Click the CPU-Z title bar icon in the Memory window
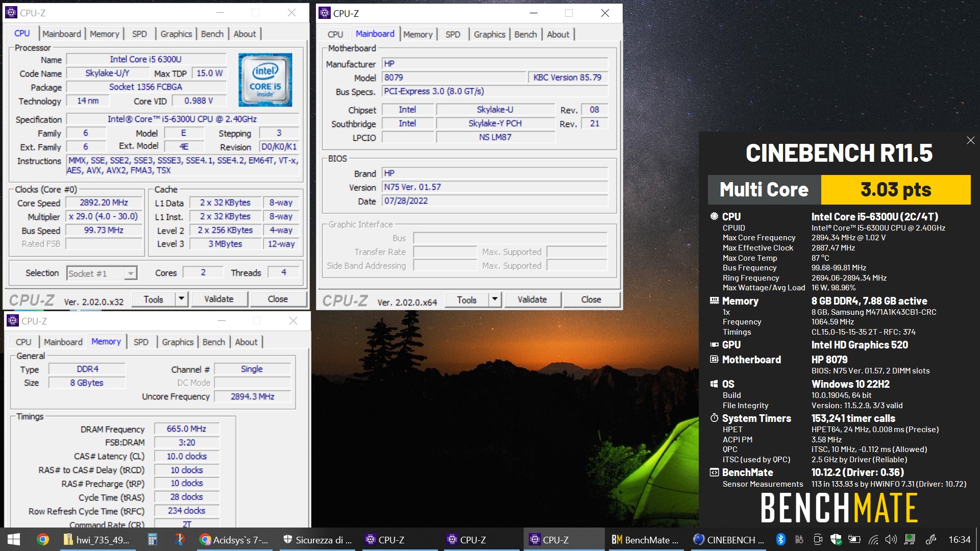980x551 pixels. click(x=13, y=320)
